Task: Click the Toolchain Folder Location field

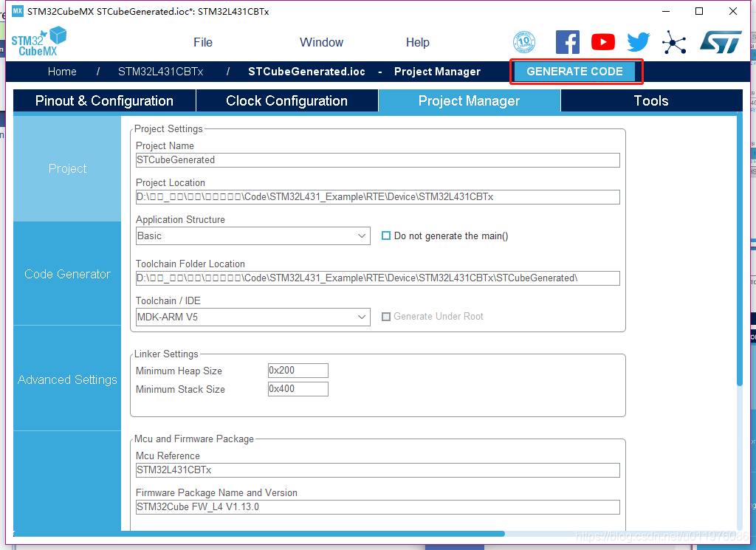Action: [x=377, y=278]
